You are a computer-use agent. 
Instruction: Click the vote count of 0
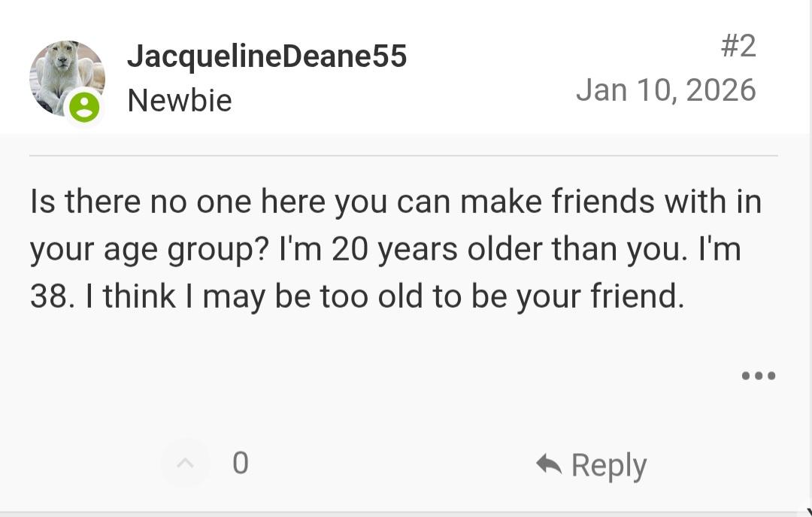241,463
